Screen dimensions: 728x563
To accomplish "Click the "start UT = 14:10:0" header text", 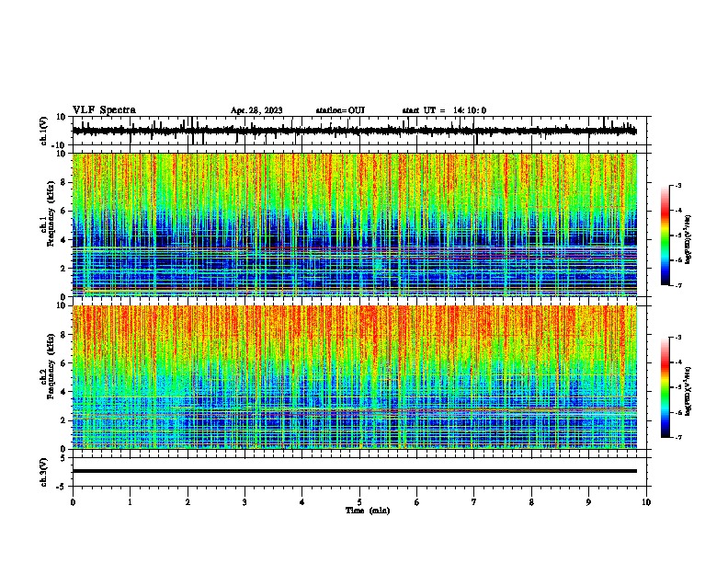I will pyautogui.click(x=444, y=110).
